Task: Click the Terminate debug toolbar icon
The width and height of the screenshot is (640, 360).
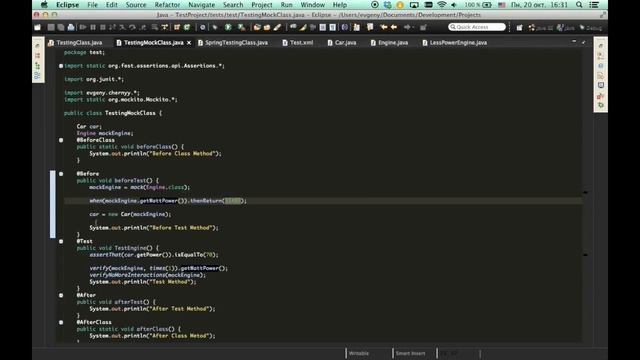Action: point(102,27)
